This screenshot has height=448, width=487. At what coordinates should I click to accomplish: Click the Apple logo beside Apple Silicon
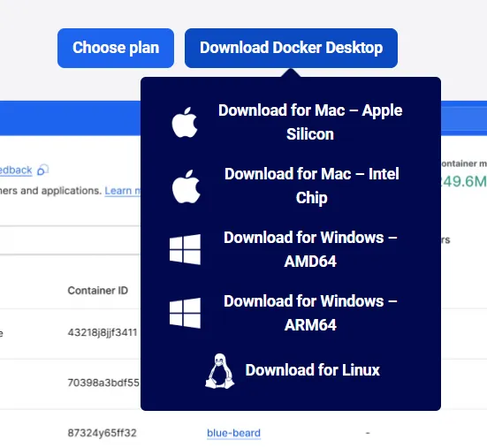click(x=185, y=122)
